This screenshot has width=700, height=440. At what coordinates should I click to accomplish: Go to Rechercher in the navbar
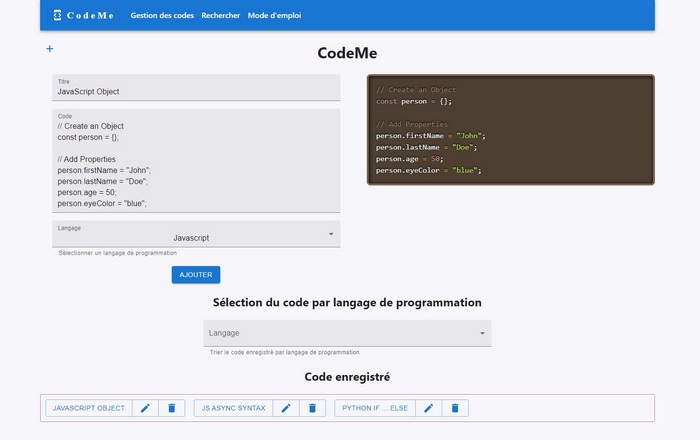click(221, 15)
